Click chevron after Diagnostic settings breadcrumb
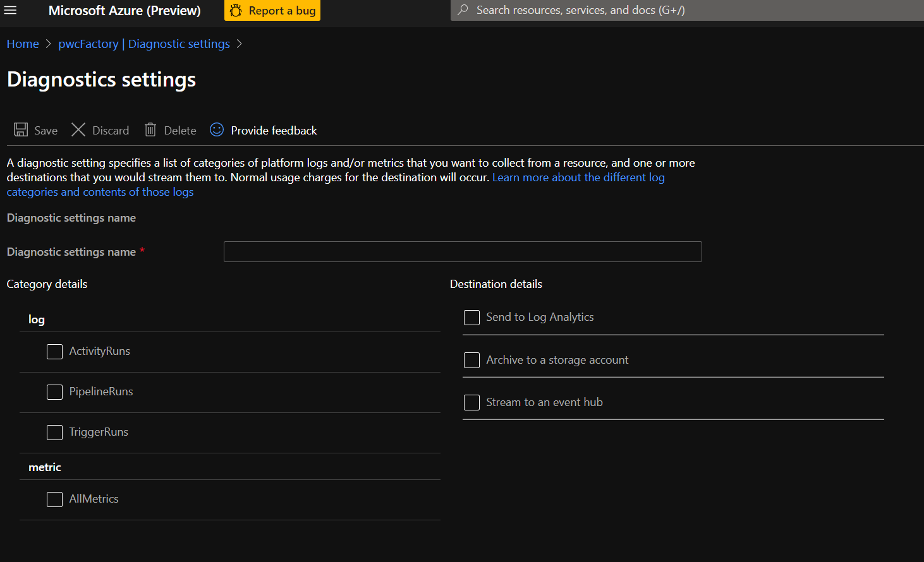Image resolution: width=924 pixels, height=562 pixels. (x=239, y=44)
